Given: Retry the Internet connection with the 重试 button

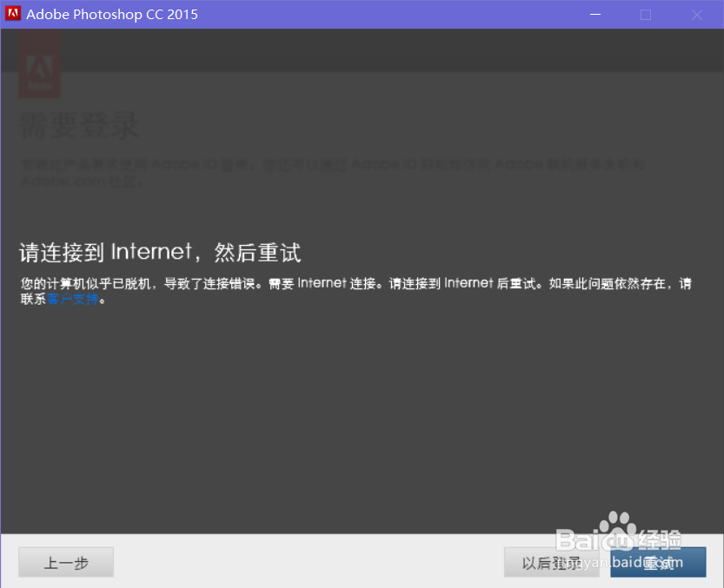Looking at the screenshot, I should [658, 562].
